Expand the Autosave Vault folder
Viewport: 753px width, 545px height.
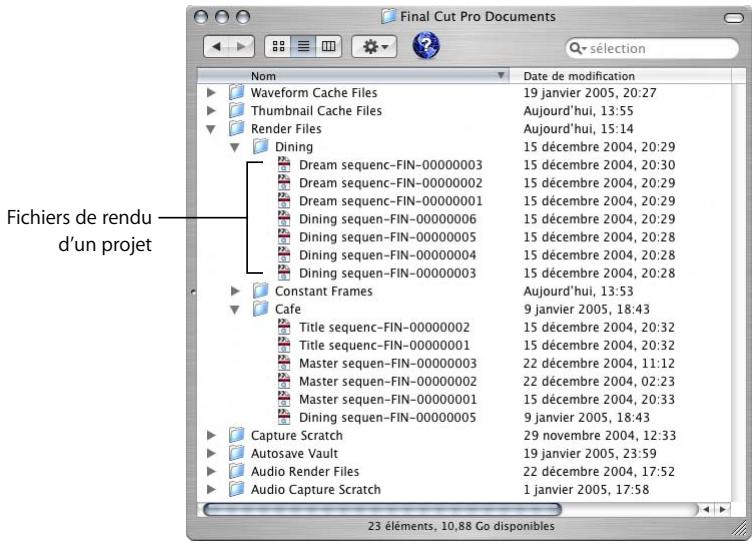[211, 453]
